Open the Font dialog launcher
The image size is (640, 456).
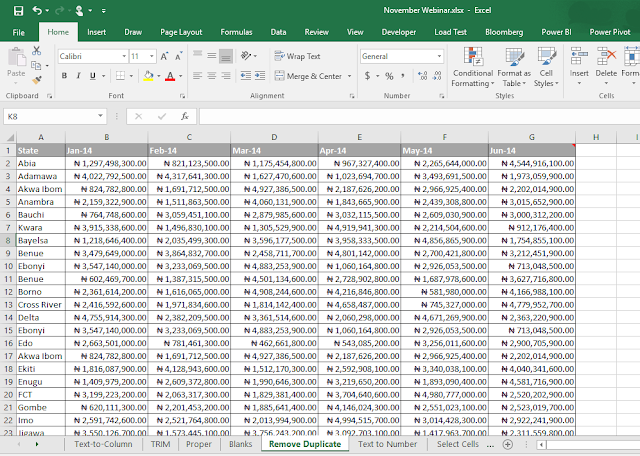(x=182, y=96)
